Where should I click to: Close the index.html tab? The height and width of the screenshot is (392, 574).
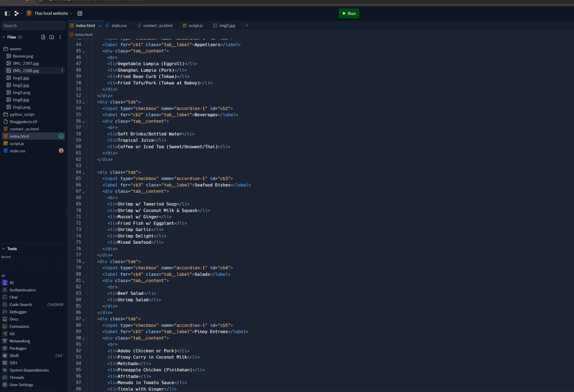pyautogui.click(x=100, y=26)
